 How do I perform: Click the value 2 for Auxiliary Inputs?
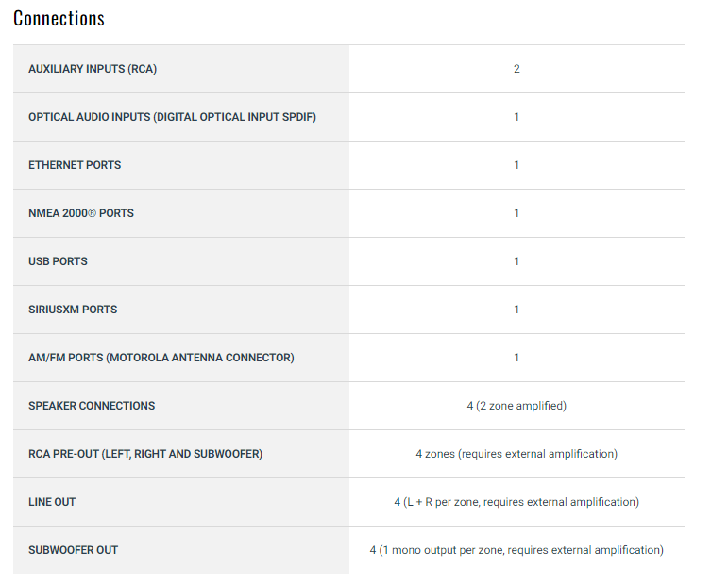pyautogui.click(x=516, y=69)
